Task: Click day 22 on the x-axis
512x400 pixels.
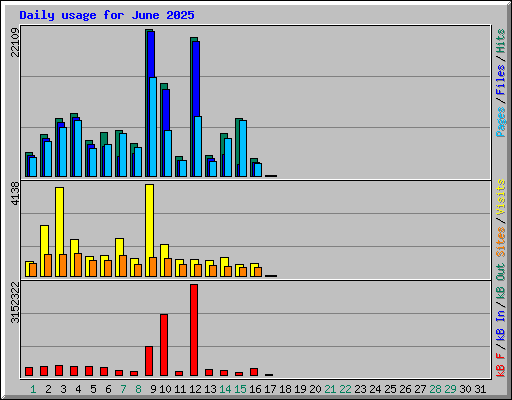Action: pyautogui.click(x=346, y=389)
